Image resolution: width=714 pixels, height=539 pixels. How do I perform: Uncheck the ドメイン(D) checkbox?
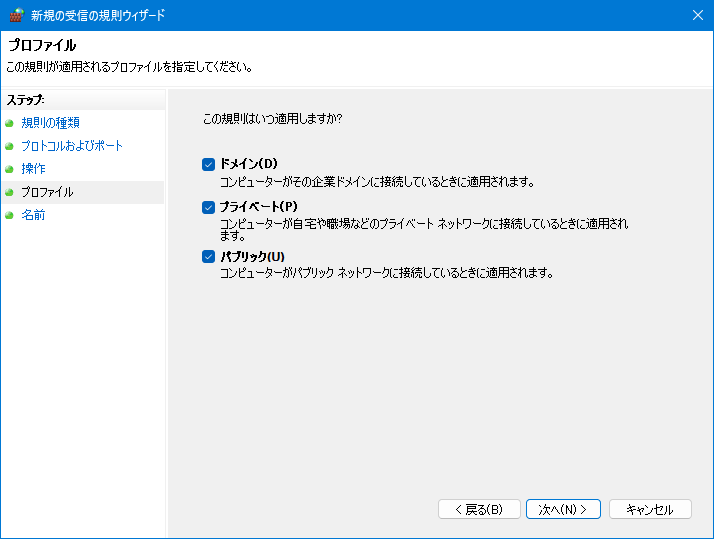[209, 164]
